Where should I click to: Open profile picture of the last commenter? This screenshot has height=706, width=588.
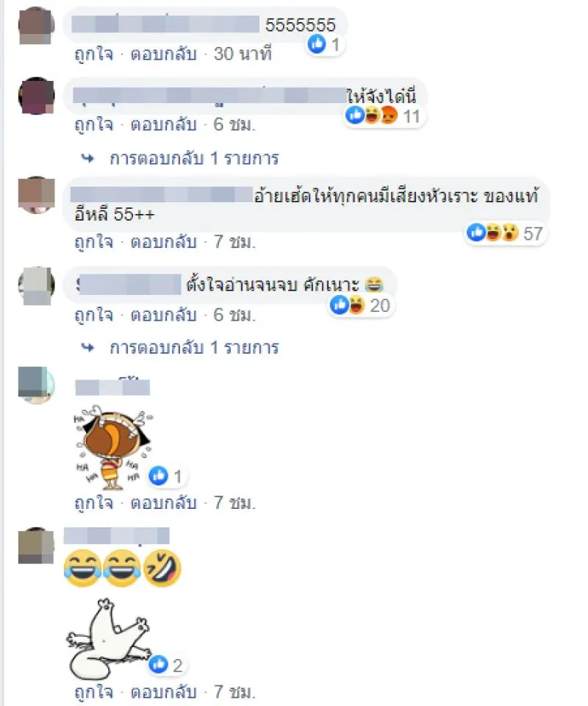click(x=37, y=546)
